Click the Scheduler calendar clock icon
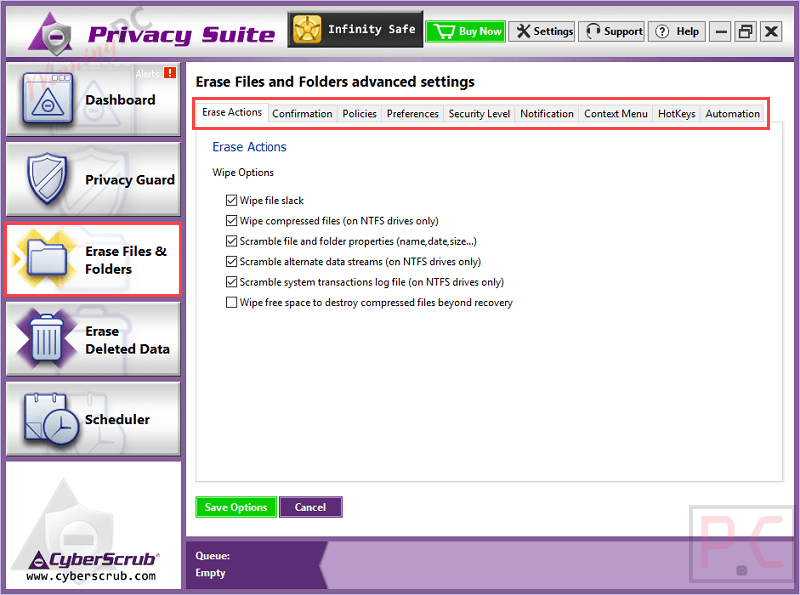The height and width of the screenshot is (595, 800). [x=51, y=418]
